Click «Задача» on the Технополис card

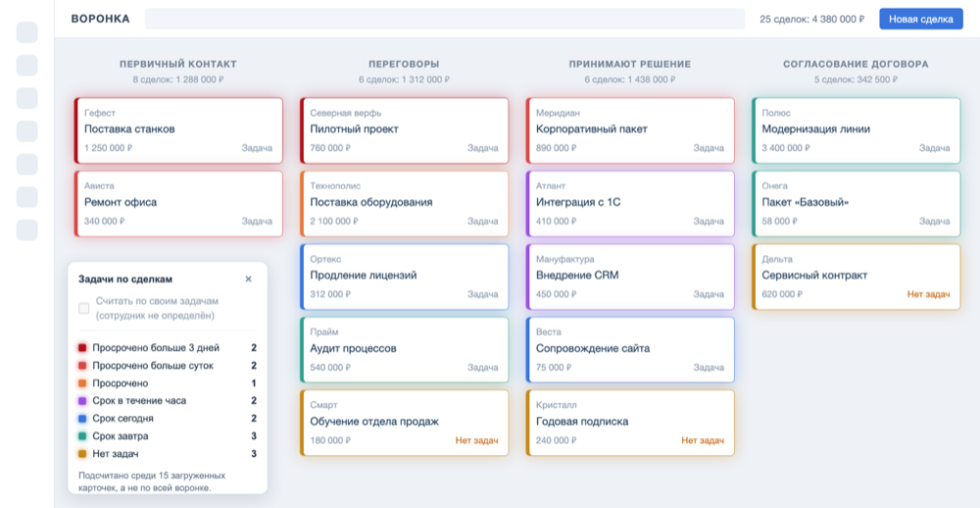482,222
